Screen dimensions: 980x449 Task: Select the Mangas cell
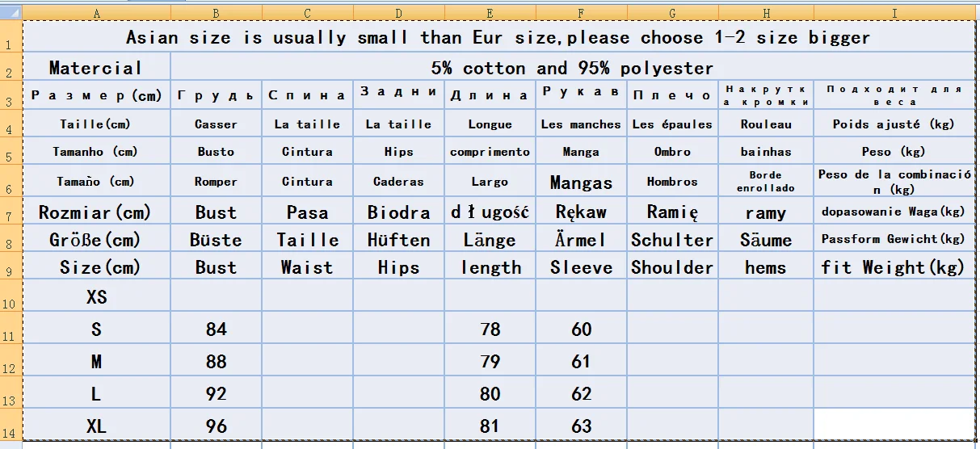[581, 183]
